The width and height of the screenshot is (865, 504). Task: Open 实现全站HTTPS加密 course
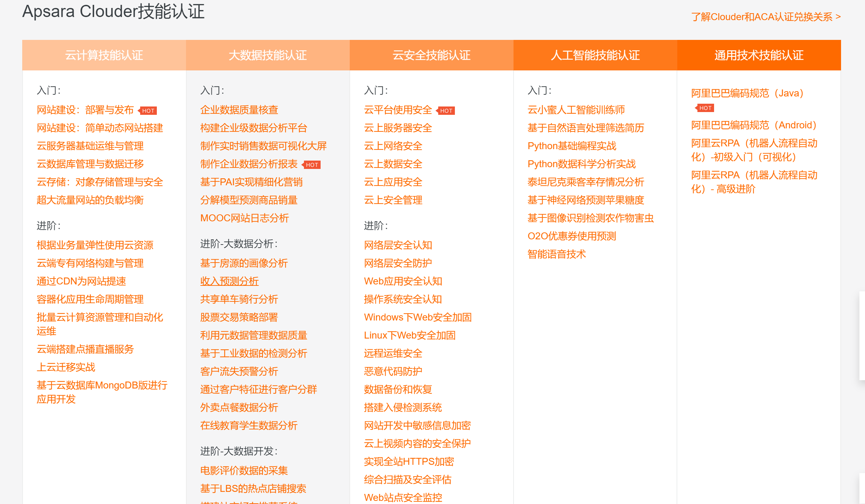[x=409, y=461]
